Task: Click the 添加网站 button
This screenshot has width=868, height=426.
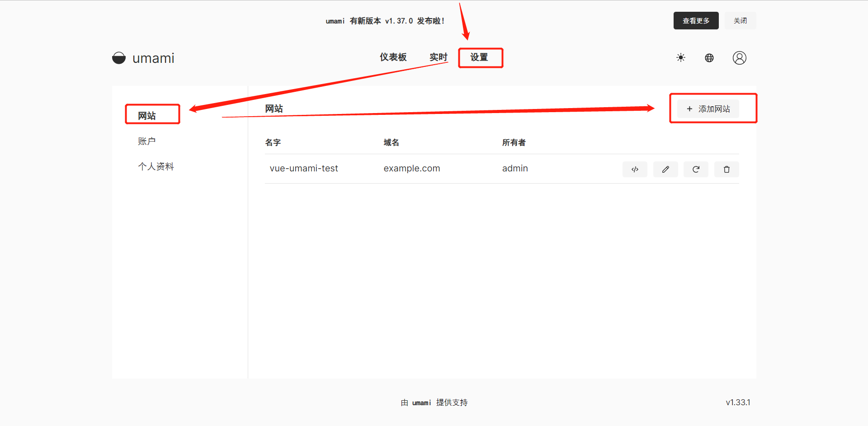Action: coord(708,109)
